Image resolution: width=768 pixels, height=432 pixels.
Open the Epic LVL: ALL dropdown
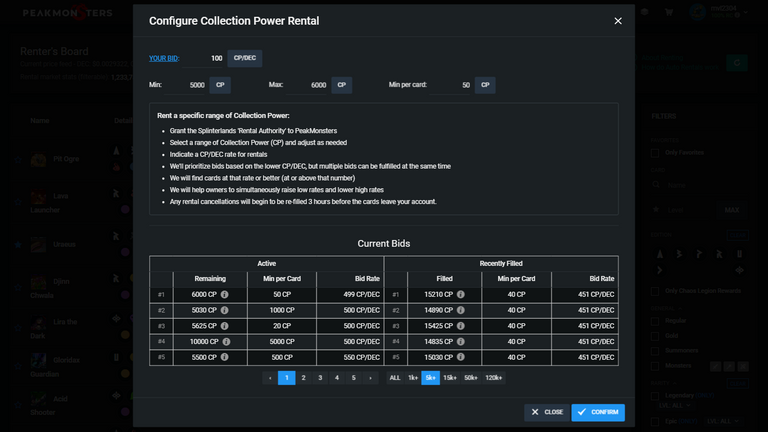pos(722,421)
